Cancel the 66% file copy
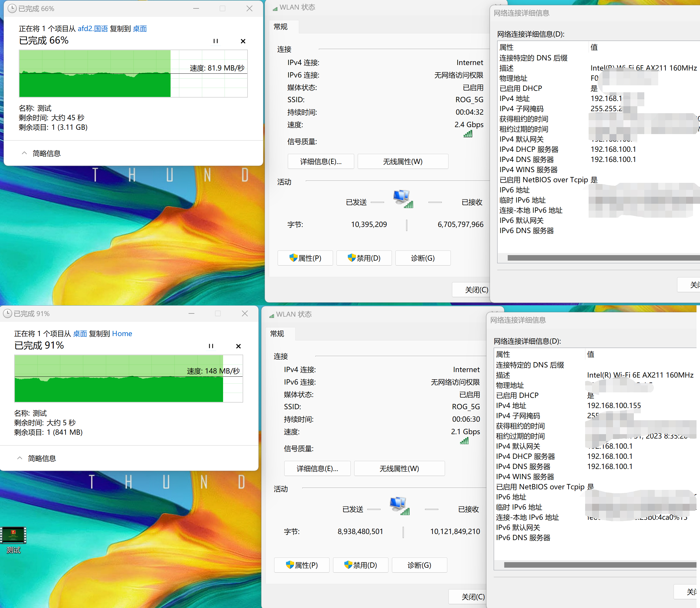Viewport: 700px width, 608px height. tap(243, 41)
